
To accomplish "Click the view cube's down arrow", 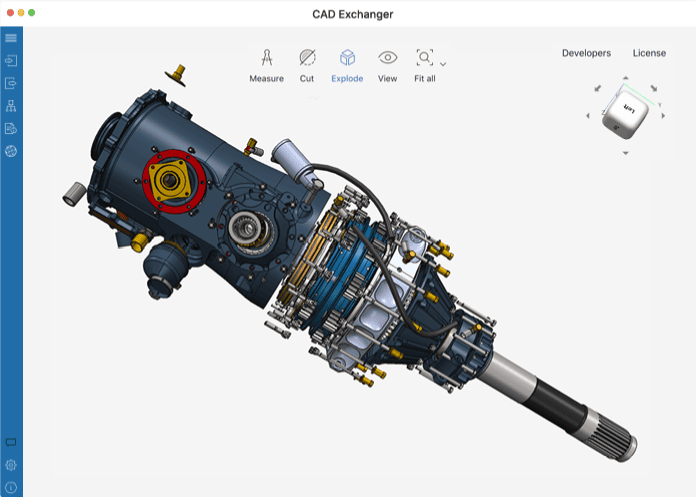I will click(625, 153).
